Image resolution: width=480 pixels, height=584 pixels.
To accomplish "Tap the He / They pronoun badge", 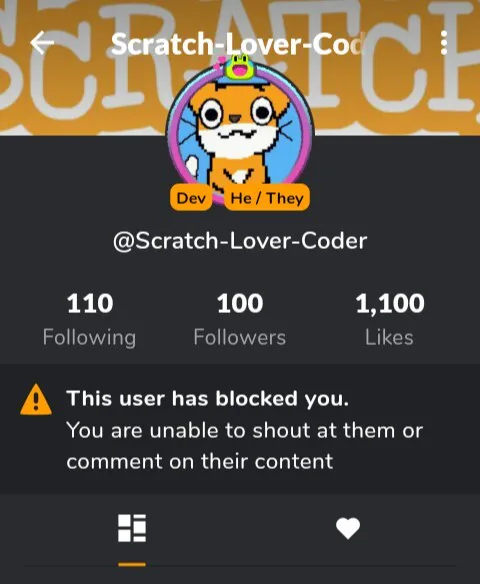I will coord(267,198).
